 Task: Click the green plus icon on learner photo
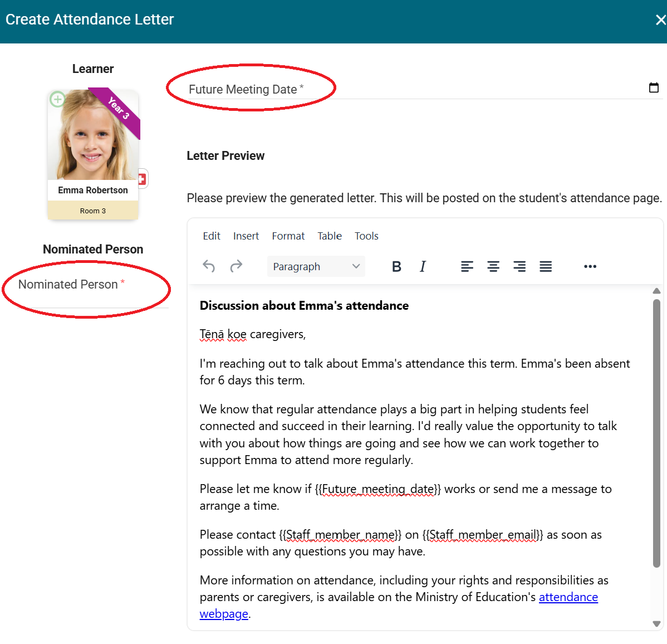[x=57, y=99]
